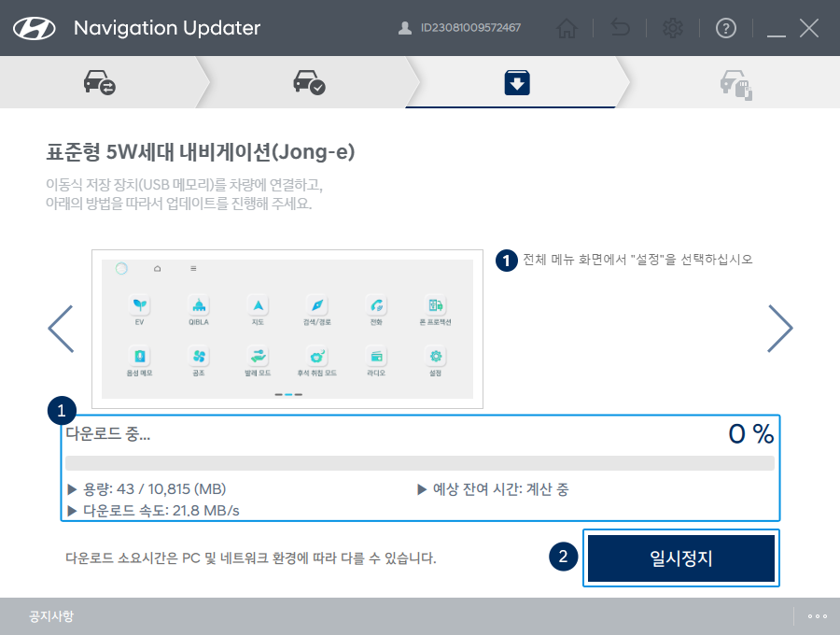Click user ID text ID23081009572467
840x635 pixels.
470,28
